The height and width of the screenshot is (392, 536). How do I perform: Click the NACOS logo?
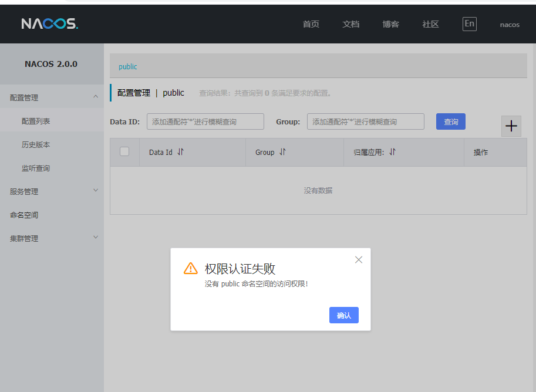[x=50, y=24]
